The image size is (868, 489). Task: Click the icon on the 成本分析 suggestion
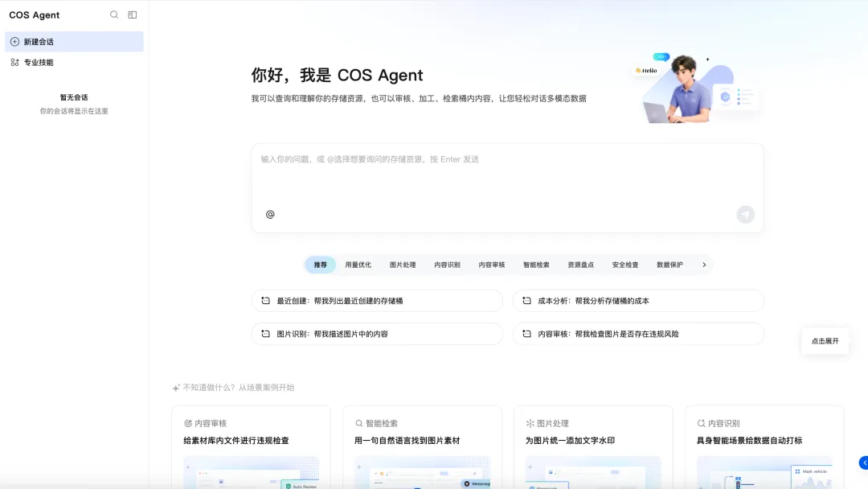(x=527, y=301)
